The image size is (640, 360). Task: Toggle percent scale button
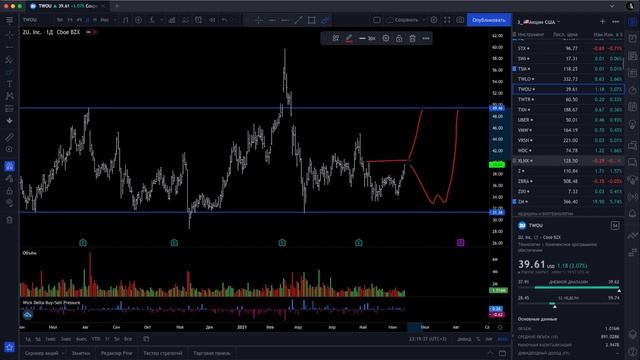click(478, 339)
